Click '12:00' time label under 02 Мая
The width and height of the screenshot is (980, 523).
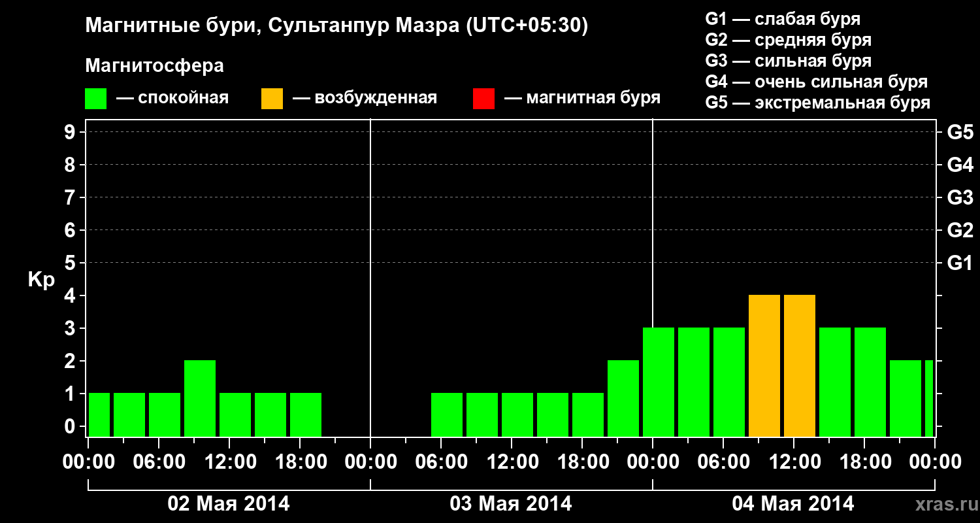pyautogui.click(x=229, y=462)
